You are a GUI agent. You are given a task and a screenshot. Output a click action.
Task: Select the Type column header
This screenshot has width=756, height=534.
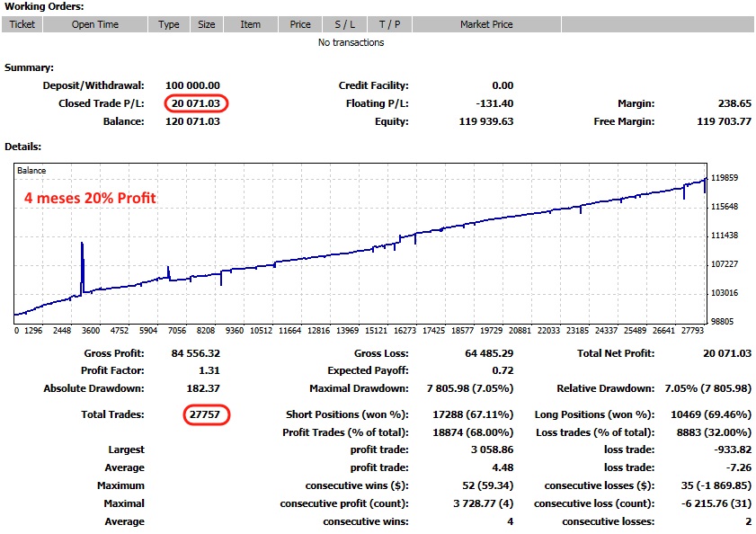[x=169, y=24]
